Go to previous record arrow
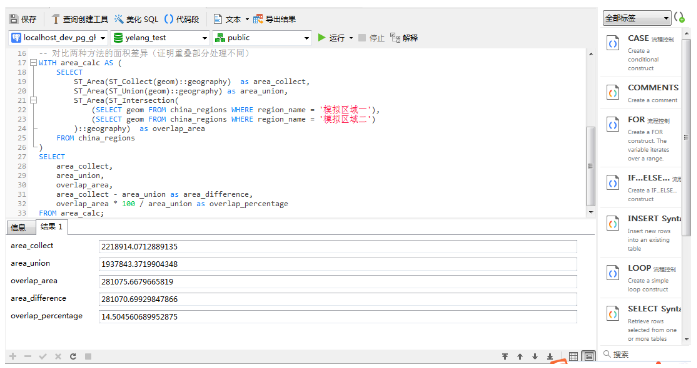Image resolution: width=697 pixels, height=368 pixels. click(x=520, y=356)
